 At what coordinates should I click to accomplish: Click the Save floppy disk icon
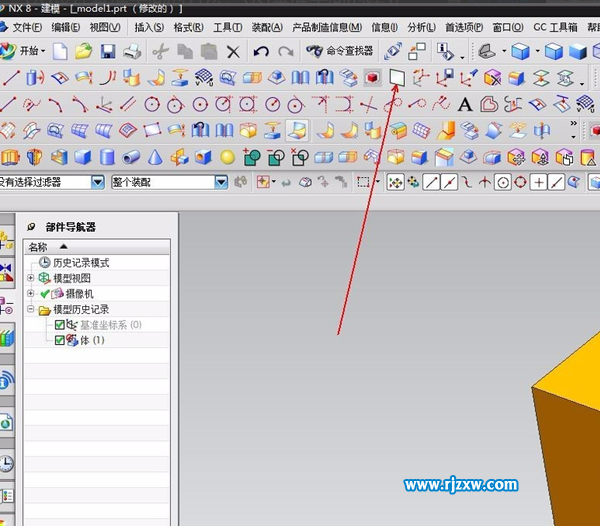coord(108,51)
